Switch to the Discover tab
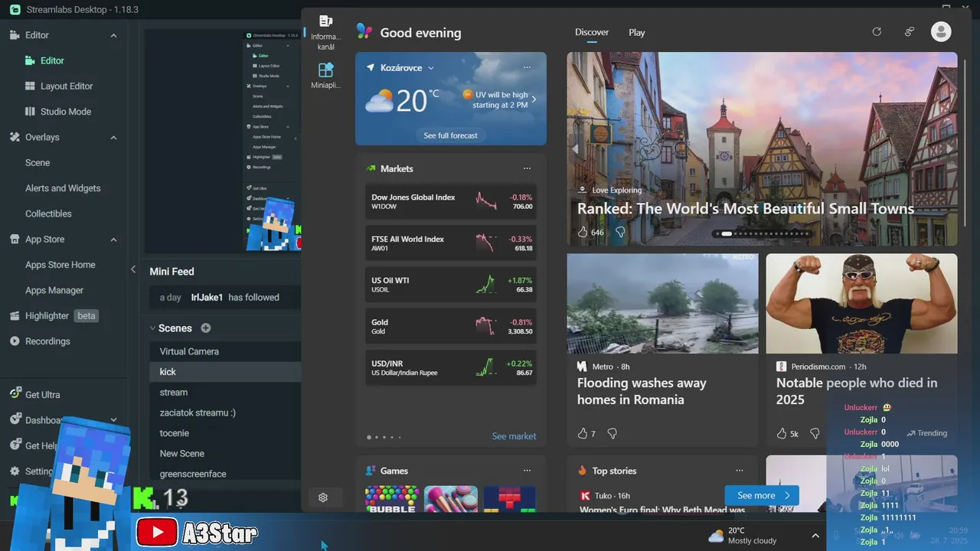The image size is (980, 551). pyautogui.click(x=592, y=32)
